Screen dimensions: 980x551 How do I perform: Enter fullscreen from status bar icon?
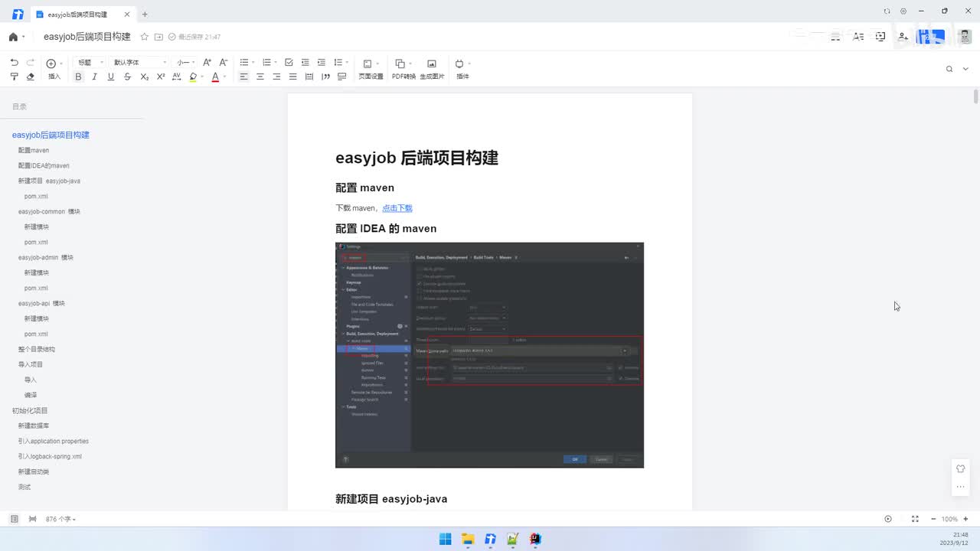[x=915, y=519]
